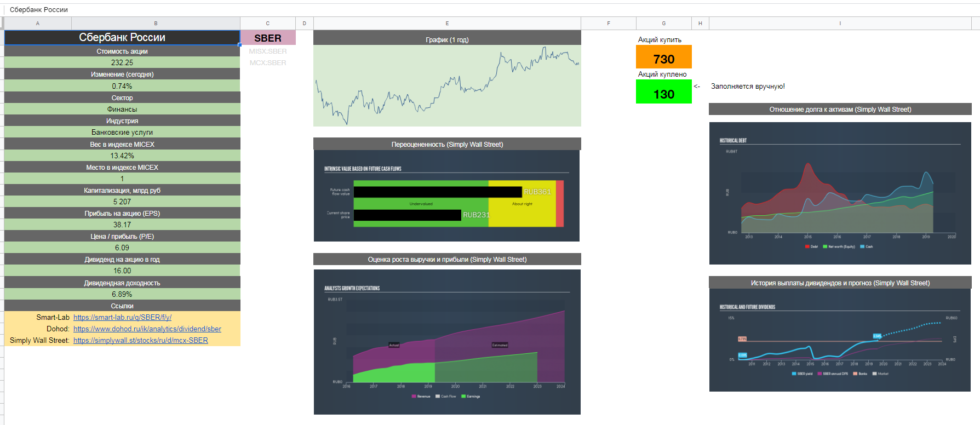Click the Ссылки header cell
The height and width of the screenshot is (425, 980).
(122, 306)
